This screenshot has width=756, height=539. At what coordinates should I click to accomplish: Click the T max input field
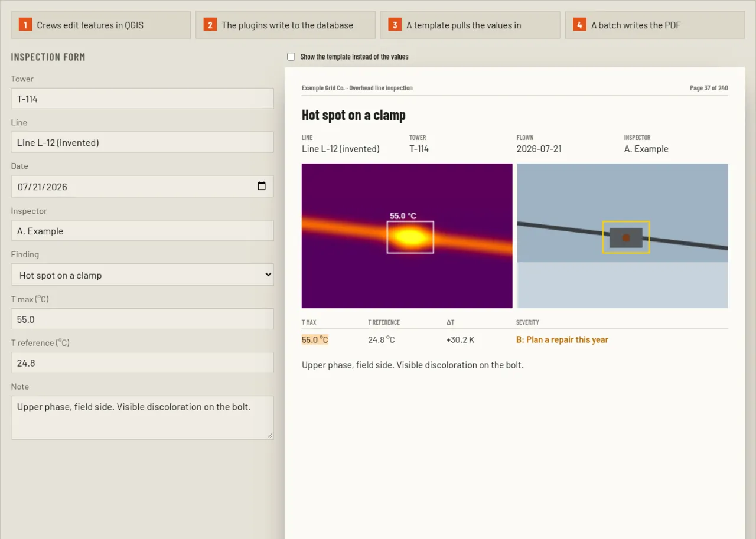point(142,319)
